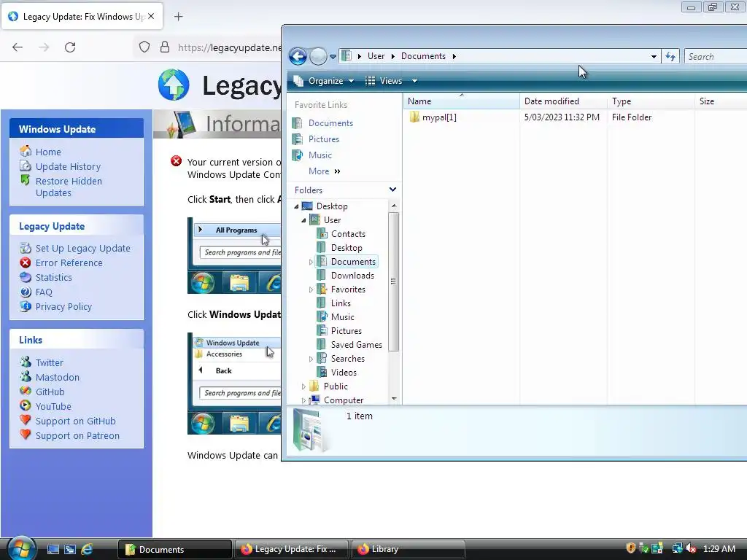The height and width of the screenshot is (560, 747).
Task: Open Restore Hidden Updates link
Action: tap(69, 187)
